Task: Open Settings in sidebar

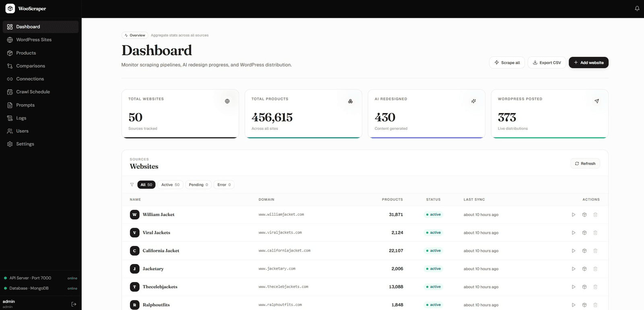Action: (41, 144)
